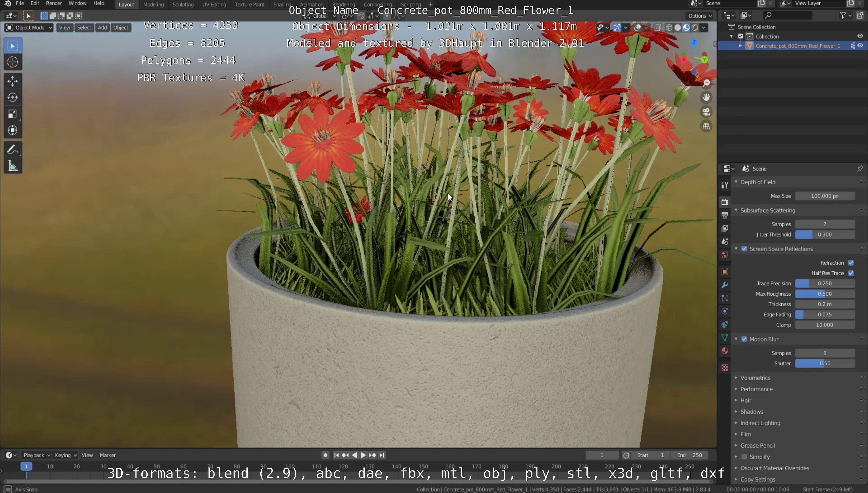This screenshot has height=493, width=868.
Task: Open the Modifier properties wrench tab
Action: [x=724, y=285]
